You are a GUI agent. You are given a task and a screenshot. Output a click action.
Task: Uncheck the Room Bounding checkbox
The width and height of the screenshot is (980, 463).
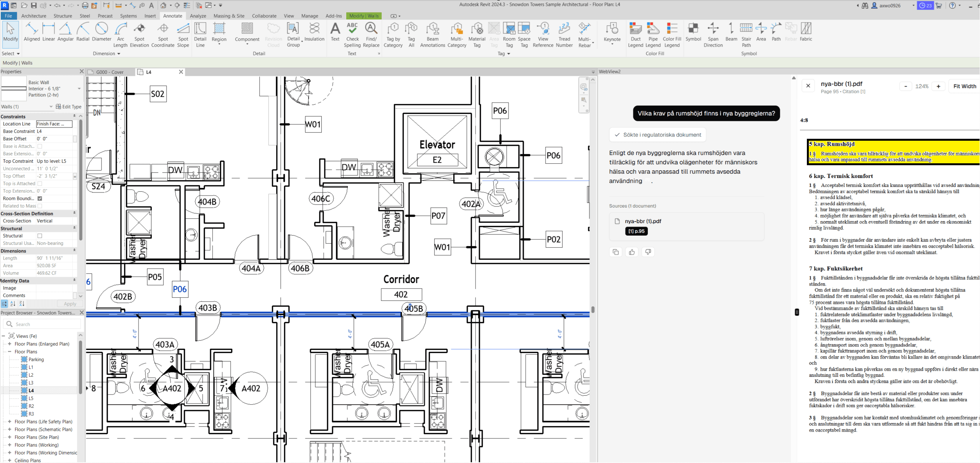click(x=40, y=199)
